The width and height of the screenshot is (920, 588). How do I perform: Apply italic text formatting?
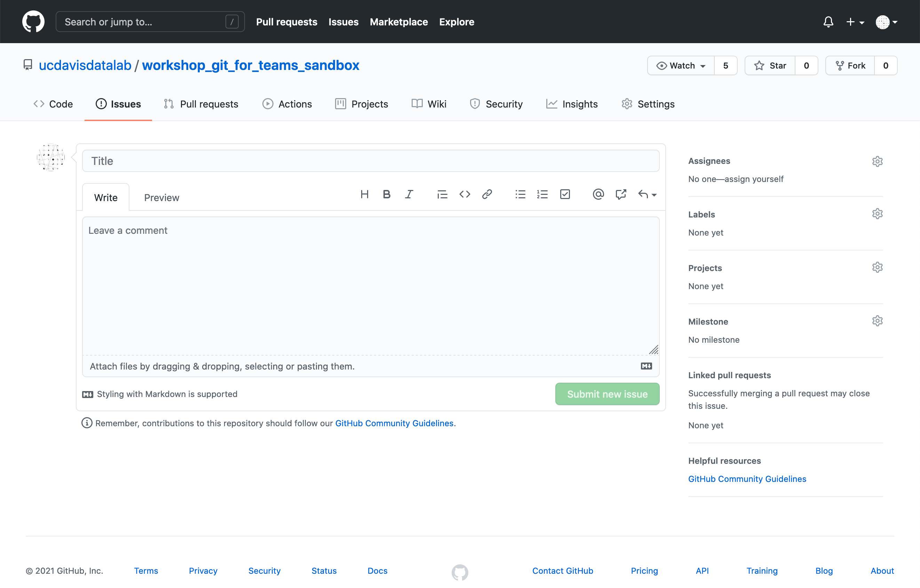coord(409,194)
